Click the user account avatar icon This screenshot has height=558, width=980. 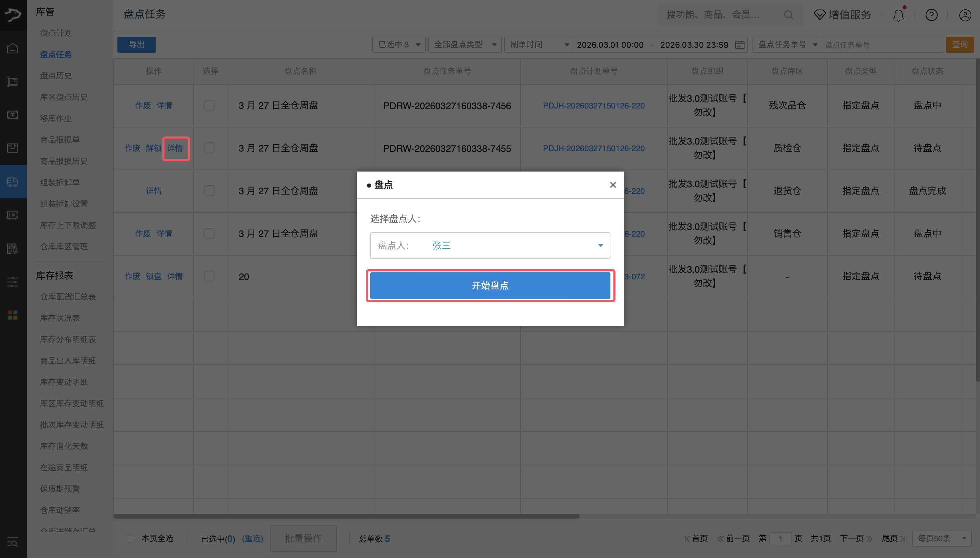pos(964,15)
